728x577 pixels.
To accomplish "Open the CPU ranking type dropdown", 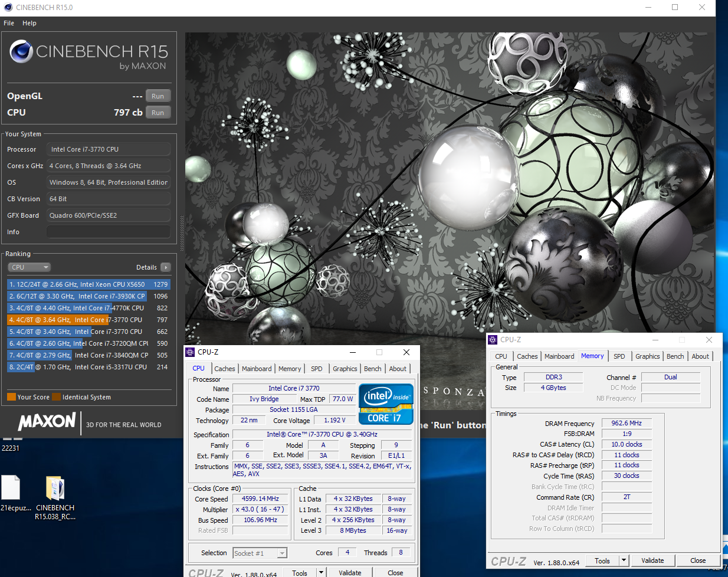I will 29,267.
